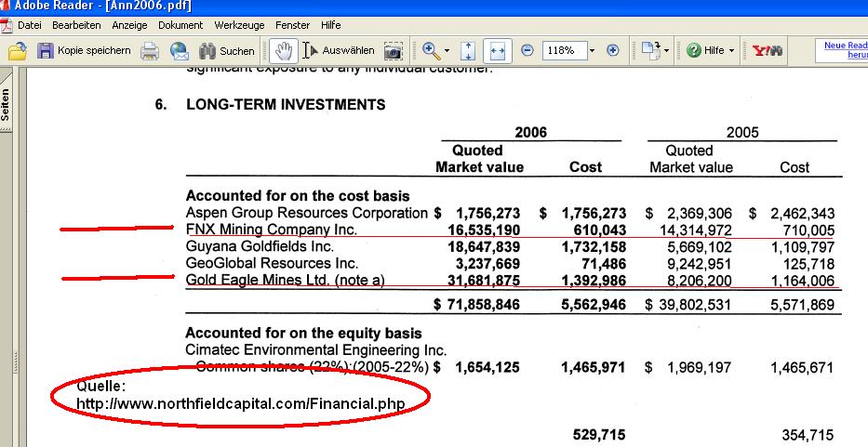868x447 pixels.
Task: Open the Werkzeuge menu
Action: coord(239,25)
